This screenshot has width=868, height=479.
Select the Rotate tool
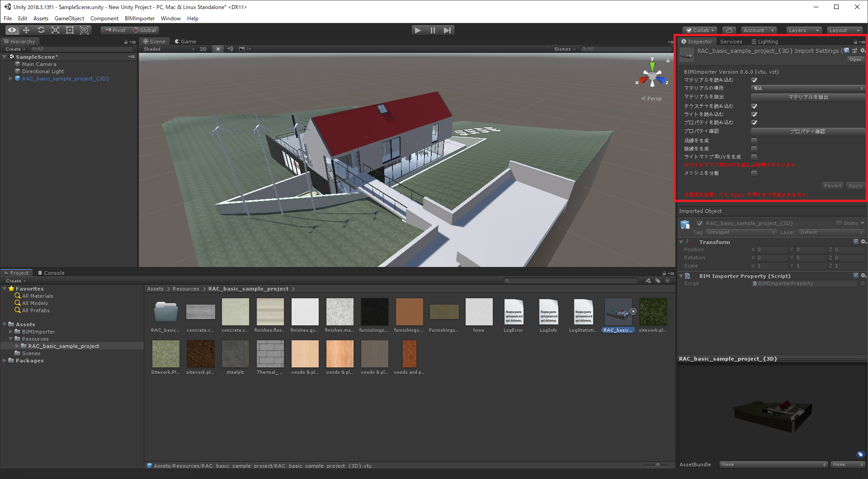click(x=41, y=30)
